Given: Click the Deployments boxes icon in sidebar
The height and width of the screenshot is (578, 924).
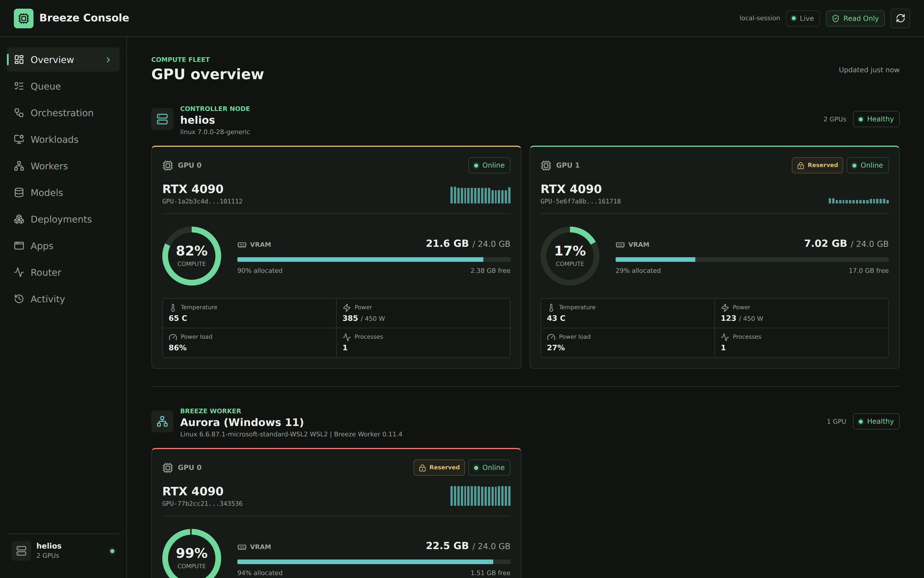Looking at the screenshot, I should click(x=19, y=219).
